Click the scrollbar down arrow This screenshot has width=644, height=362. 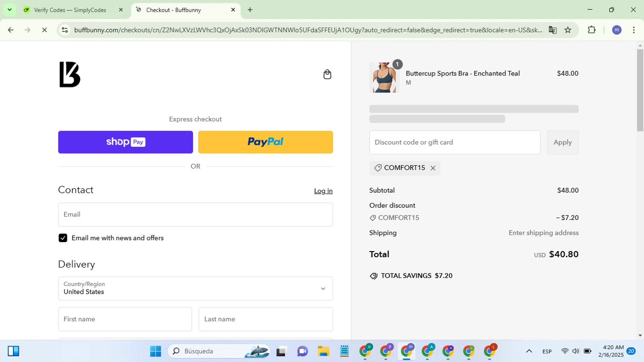pos(640,336)
